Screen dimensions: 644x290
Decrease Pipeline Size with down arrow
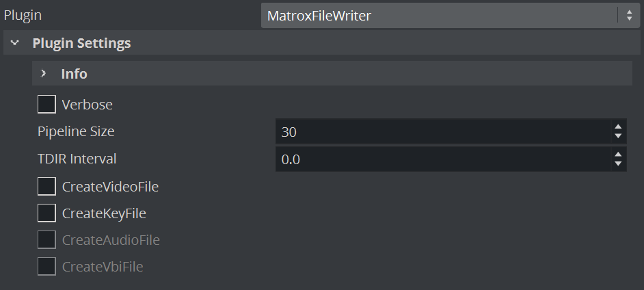[x=618, y=137]
